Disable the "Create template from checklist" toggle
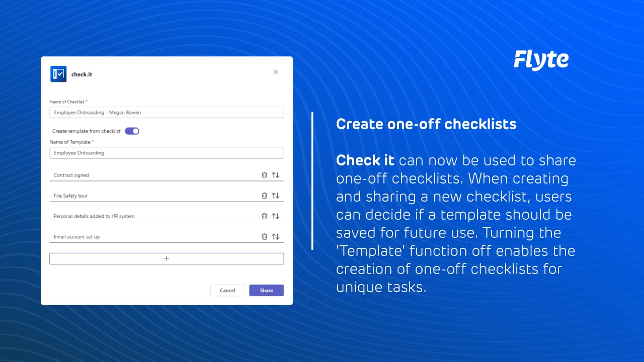This screenshot has width=644, height=362. point(131,130)
